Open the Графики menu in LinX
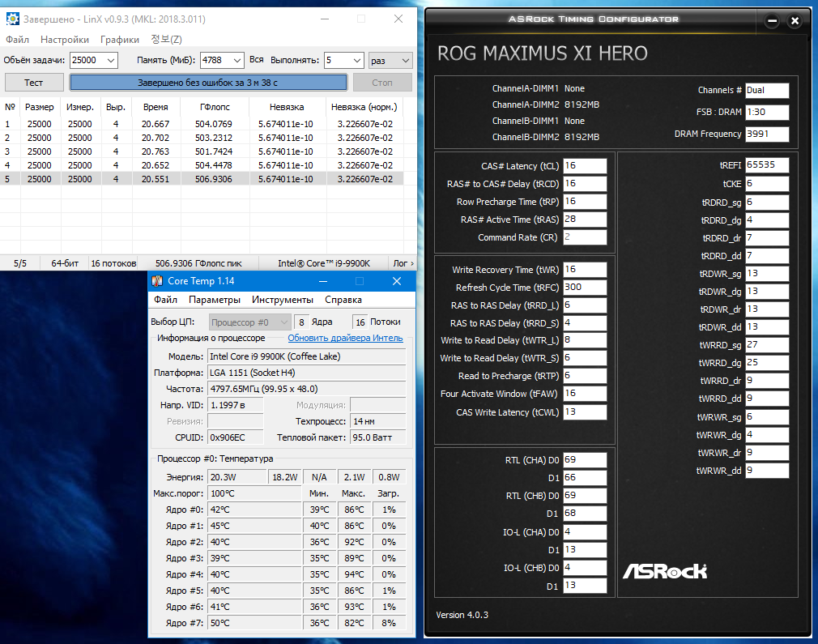 coord(120,40)
